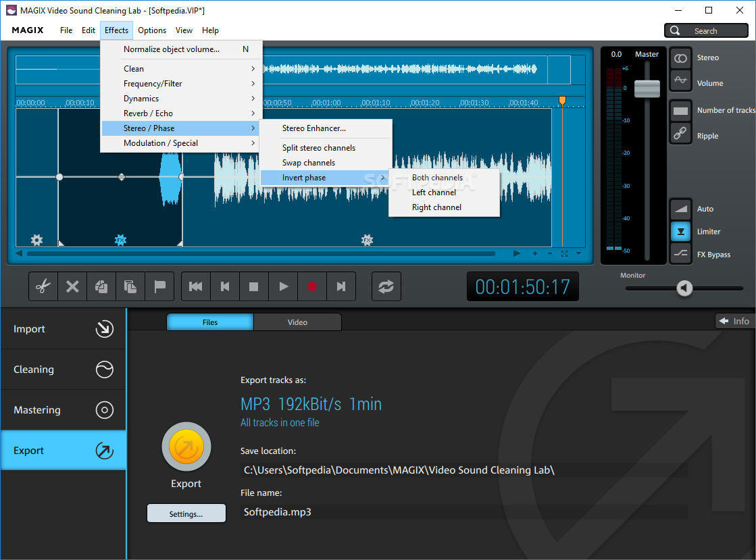Choose Normalize object volume menu entry
756x560 pixels.
181,49
